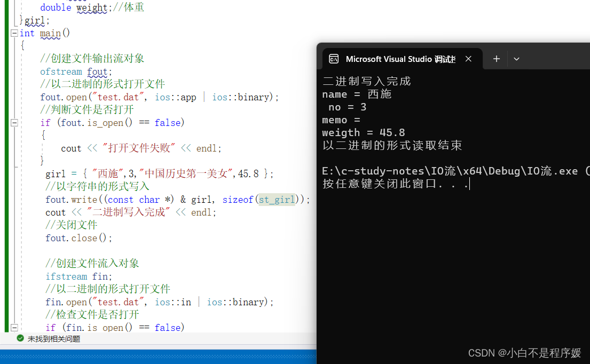Screen dimensions: 590x364
Task: Click the '}girl;' struct closing line
Action: (34, 20)
